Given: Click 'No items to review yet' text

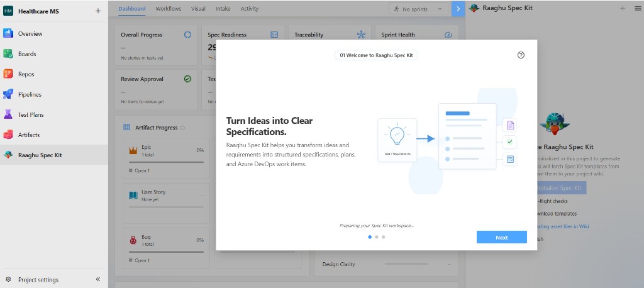Looking at the screenshot, I should coord(143,101).
